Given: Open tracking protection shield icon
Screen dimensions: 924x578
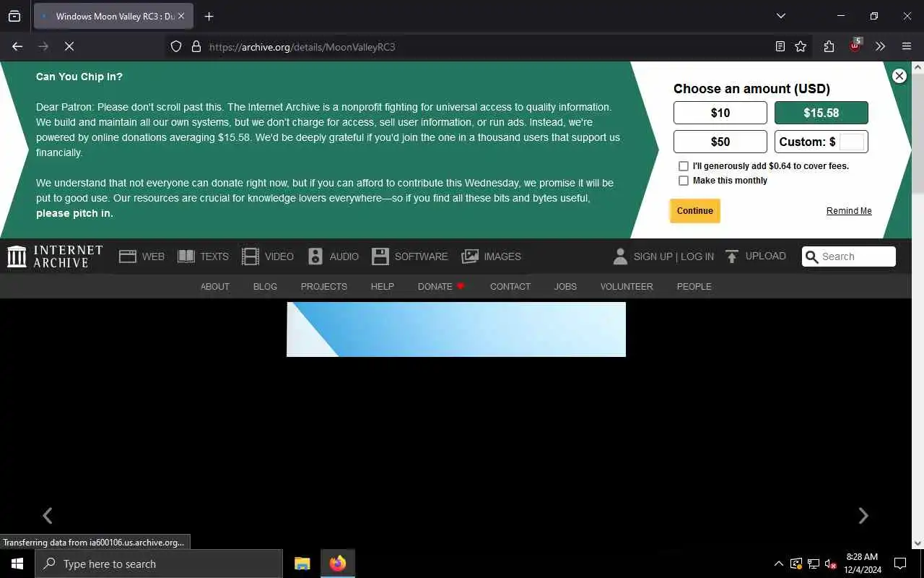Looking at the screenshot, I should pyautogui.click(x=176, y=47).
